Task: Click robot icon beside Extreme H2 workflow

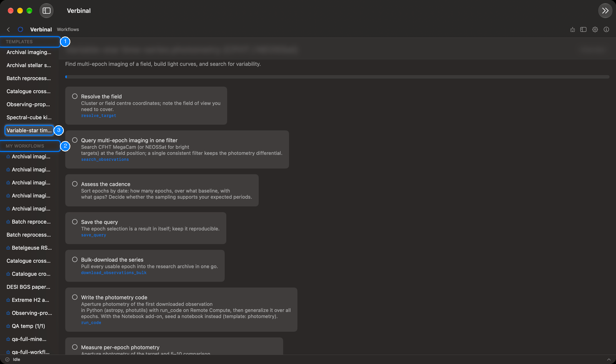Action: pos(8,300)
